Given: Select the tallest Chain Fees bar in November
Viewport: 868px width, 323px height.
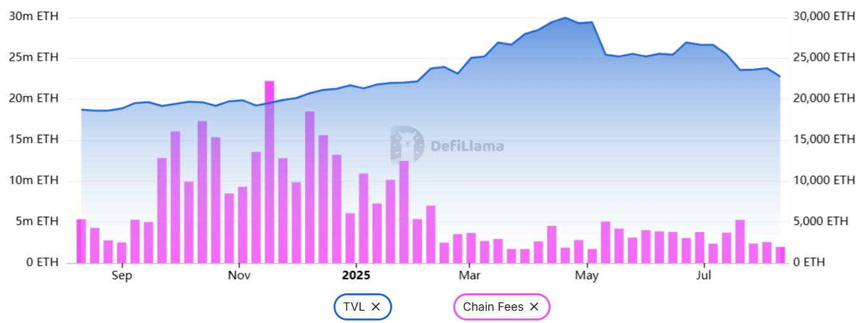Looking at the screenshot, I should coord(269,171).
